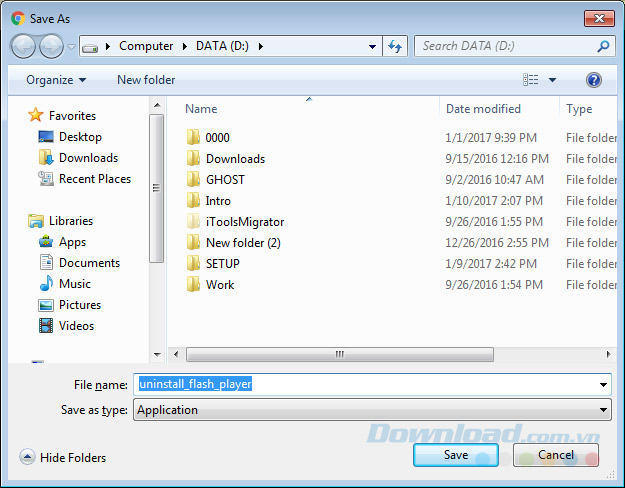Open the Music library icon

[x=46, y=284]
